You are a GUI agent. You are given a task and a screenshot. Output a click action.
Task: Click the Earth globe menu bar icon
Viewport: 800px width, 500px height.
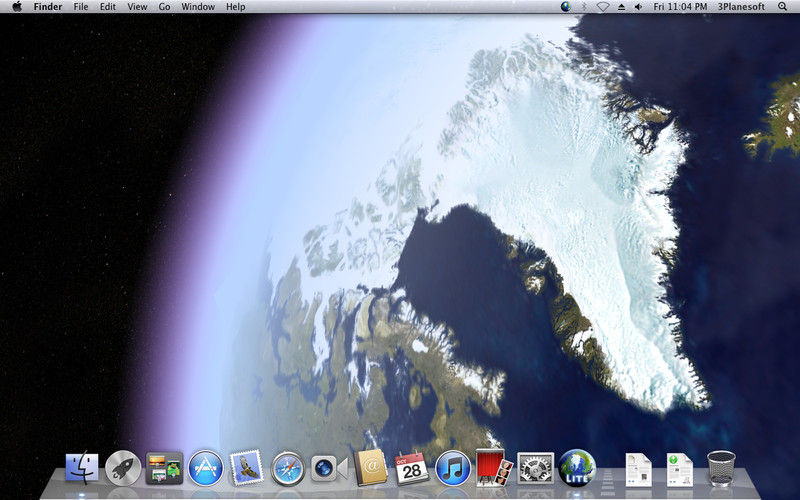[565, 7]
